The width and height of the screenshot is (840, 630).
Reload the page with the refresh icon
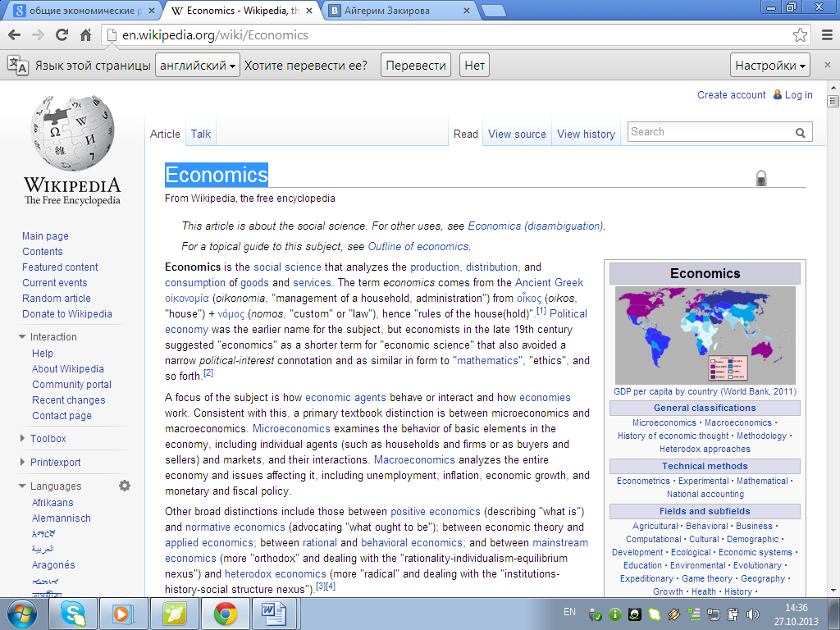(62, 35)
